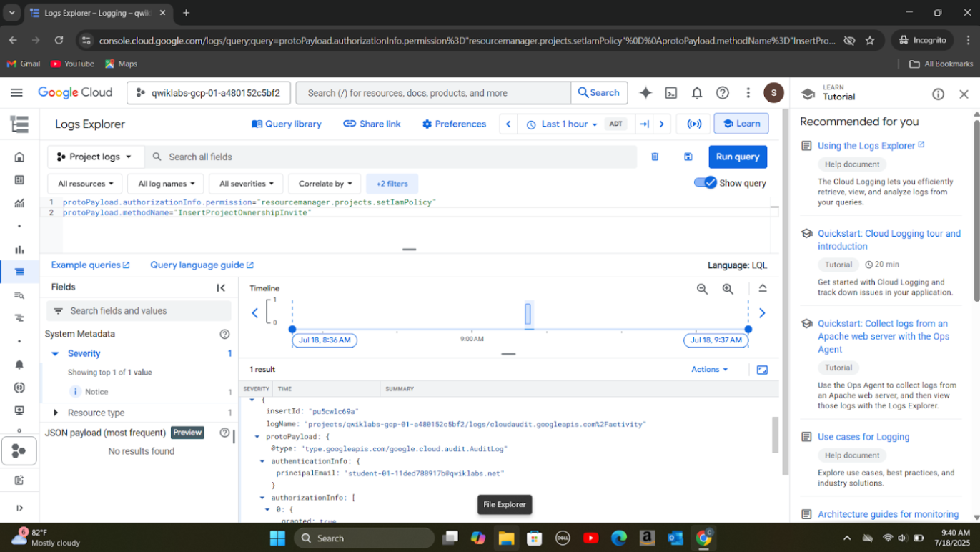Zoom out on the timeline
980x552 pixels.
702,289
